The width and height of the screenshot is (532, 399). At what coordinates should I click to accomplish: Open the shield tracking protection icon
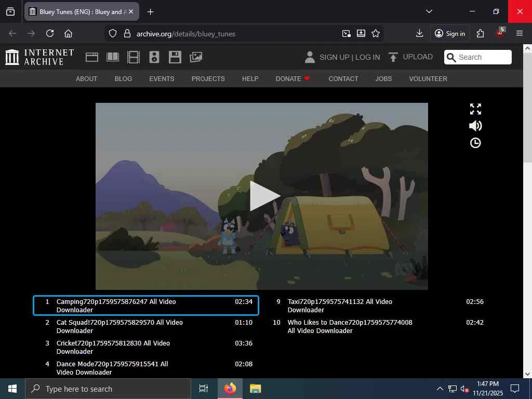tap(113, 34)
